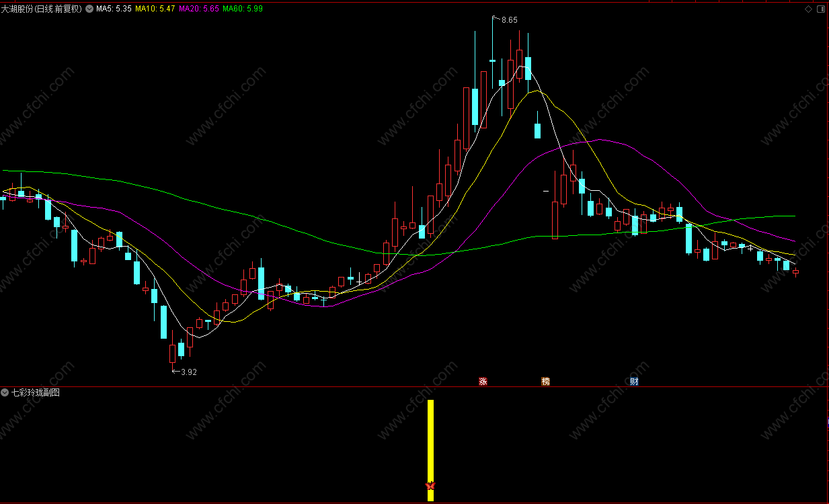Viewport: 829px width, 504px height.
Task: Open the dropdown arrow beside 大湖股份(日线 前复权)
Action: [89, 9]
